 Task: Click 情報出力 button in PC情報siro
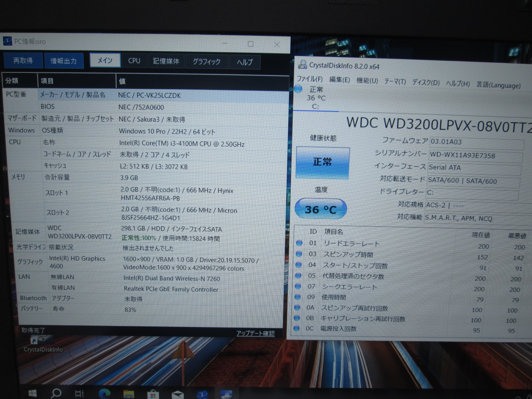coord(64,61)
